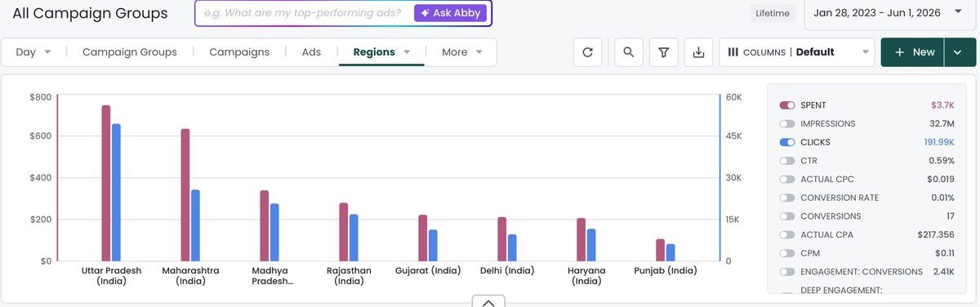The image size is (980, 307).
Task: Click the Delhi (India) axis label
Action: click(x=507, y=270)
